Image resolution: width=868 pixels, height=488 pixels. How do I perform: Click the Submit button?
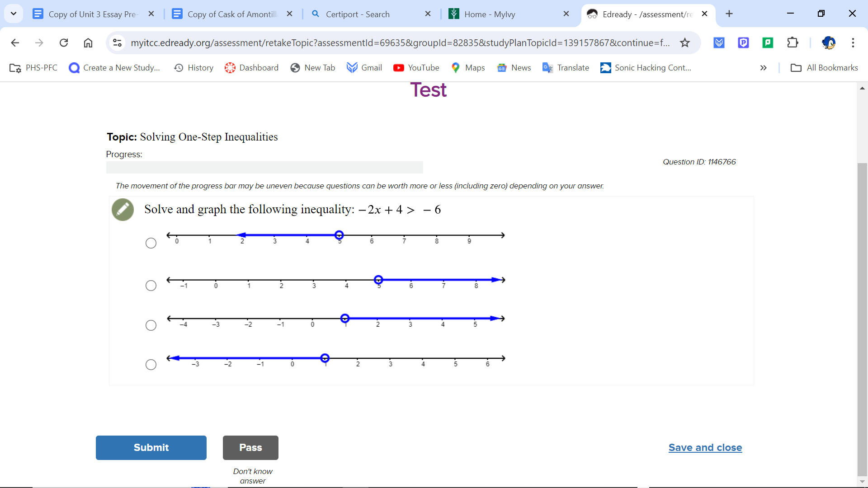click(x=151, y=448)
